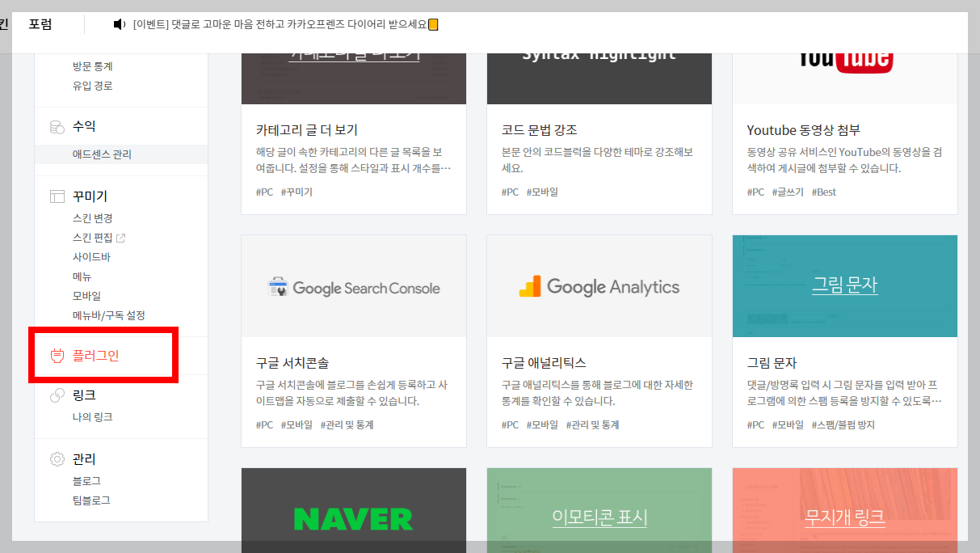
Task: Click the 구글 애널리틱스 description text
Action: click(x=598, y=393)
